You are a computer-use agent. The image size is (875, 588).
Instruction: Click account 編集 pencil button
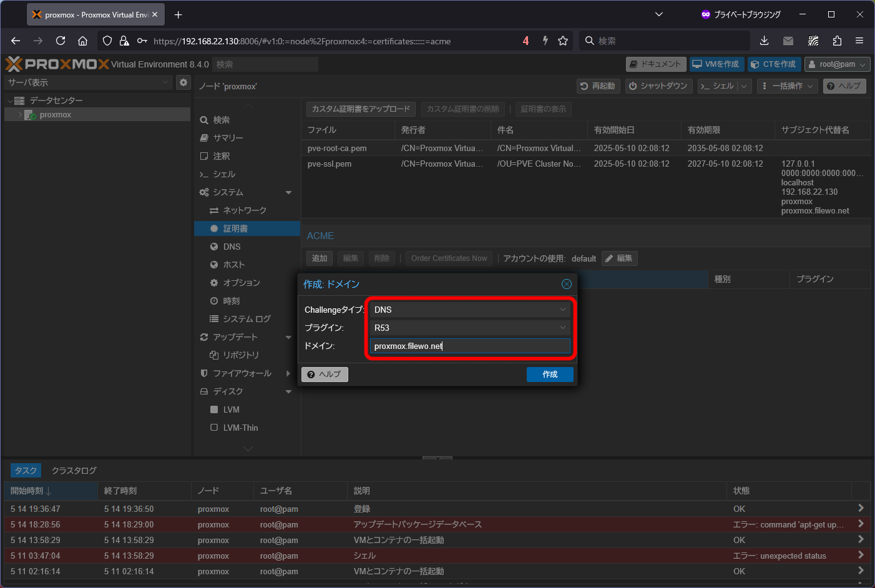(x=619, y=258)
